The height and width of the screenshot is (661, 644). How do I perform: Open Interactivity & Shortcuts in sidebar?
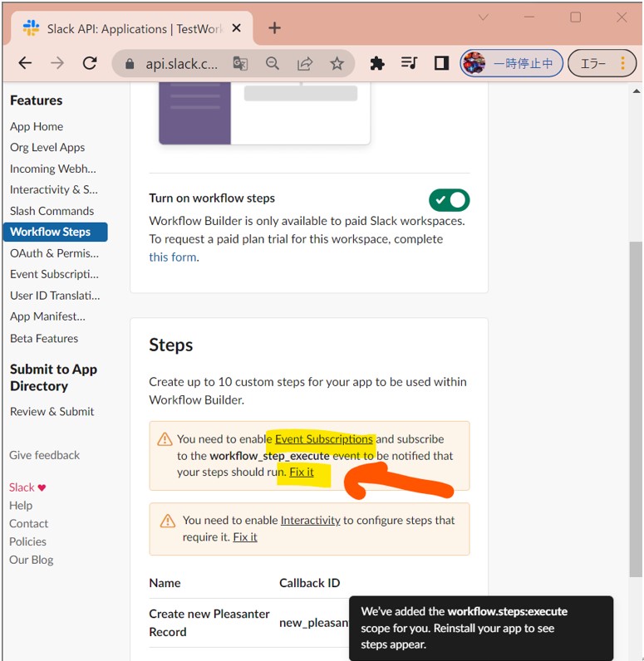(53, 189)
